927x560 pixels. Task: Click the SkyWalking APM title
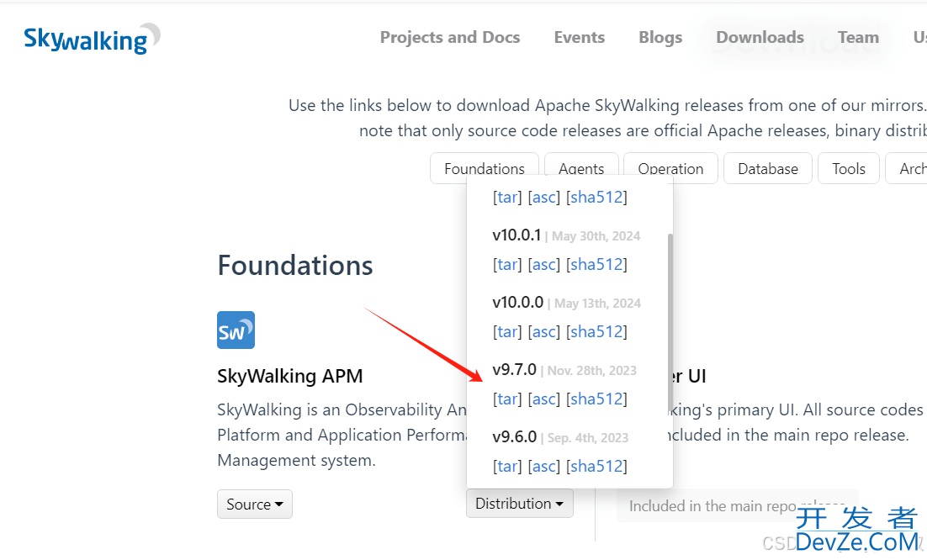pyautogui.click(x=289, y=376)
